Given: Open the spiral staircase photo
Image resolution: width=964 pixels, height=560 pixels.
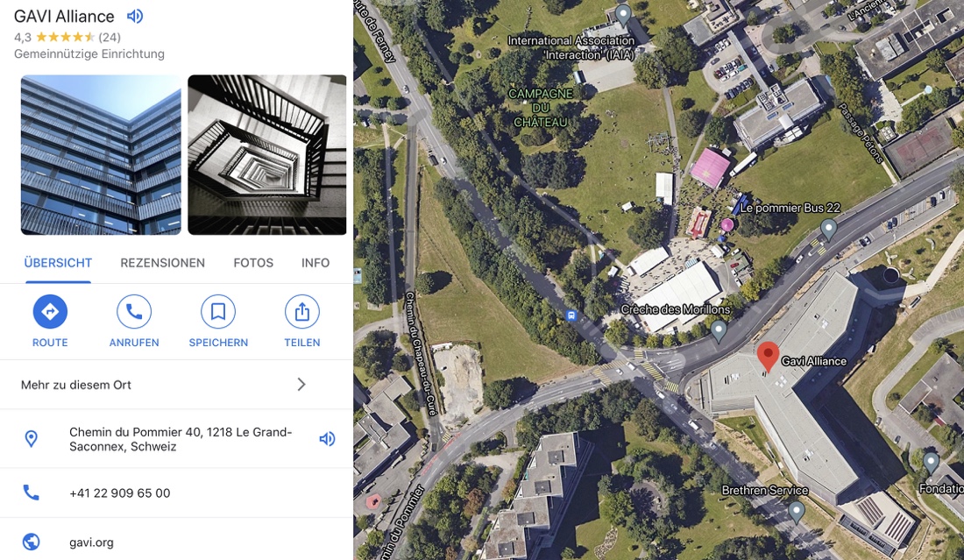Looking at the screenshot, I should click(266, 155).
